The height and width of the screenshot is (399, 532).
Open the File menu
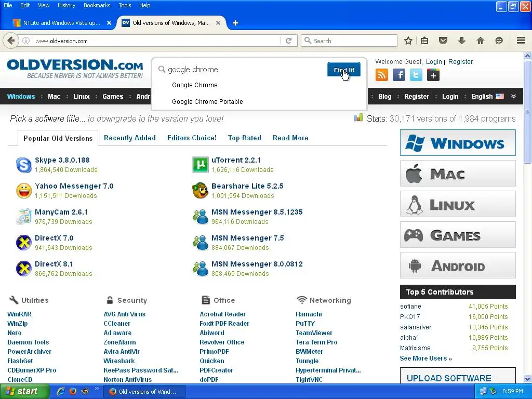[x=8, y=5]
